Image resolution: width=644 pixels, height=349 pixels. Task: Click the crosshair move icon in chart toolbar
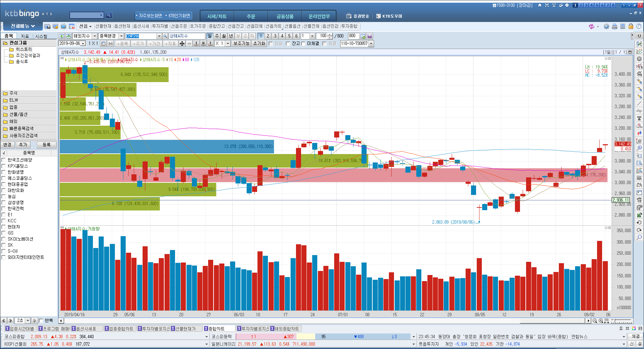pos(182,44)
